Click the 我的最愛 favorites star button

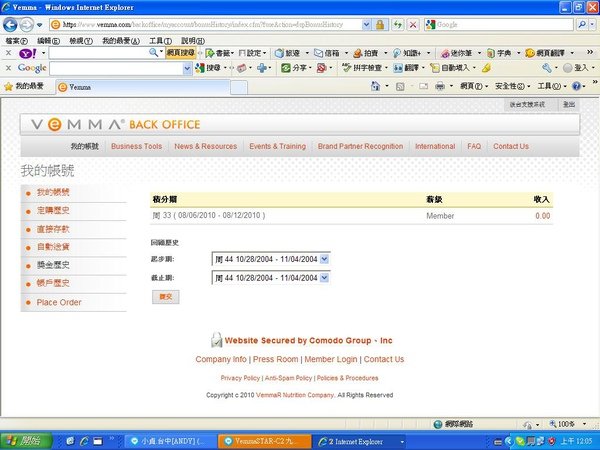click(24, 86)
